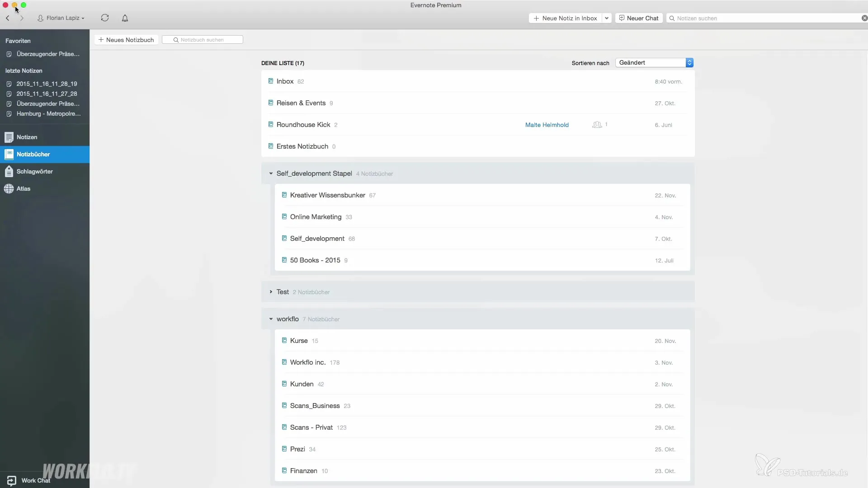Start a Neuer Chat

[639, 18]
